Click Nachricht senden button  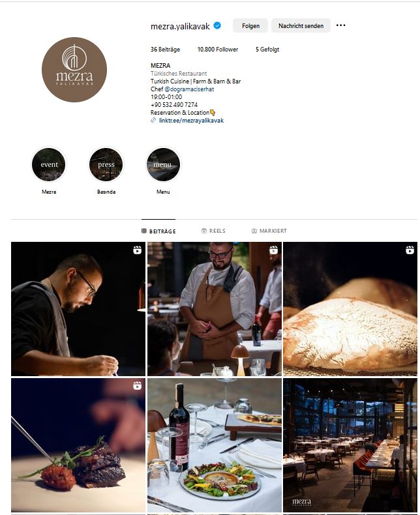tap(301, 25)
